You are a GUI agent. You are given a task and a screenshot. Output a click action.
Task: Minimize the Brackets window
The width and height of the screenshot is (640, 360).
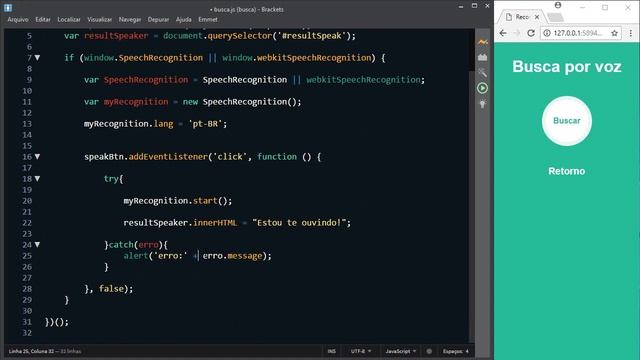tap(461, 6)
